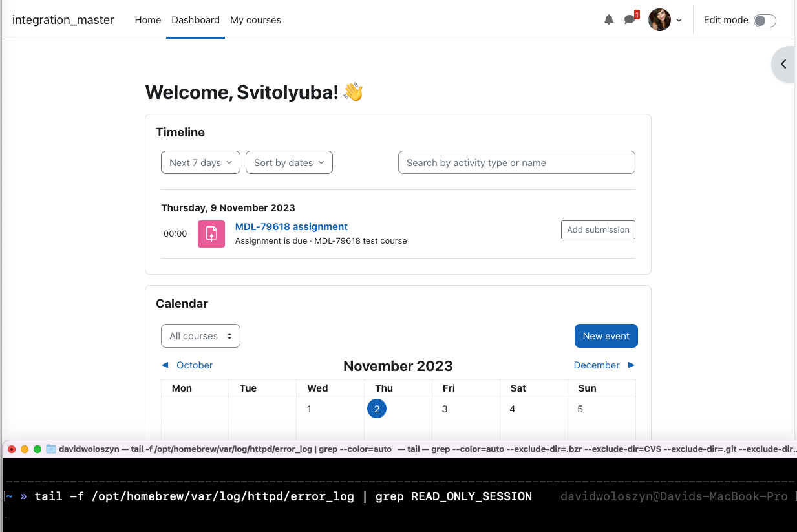797x532 pixels.
Task: Open the notifications bell
Action: click(609, 20)
